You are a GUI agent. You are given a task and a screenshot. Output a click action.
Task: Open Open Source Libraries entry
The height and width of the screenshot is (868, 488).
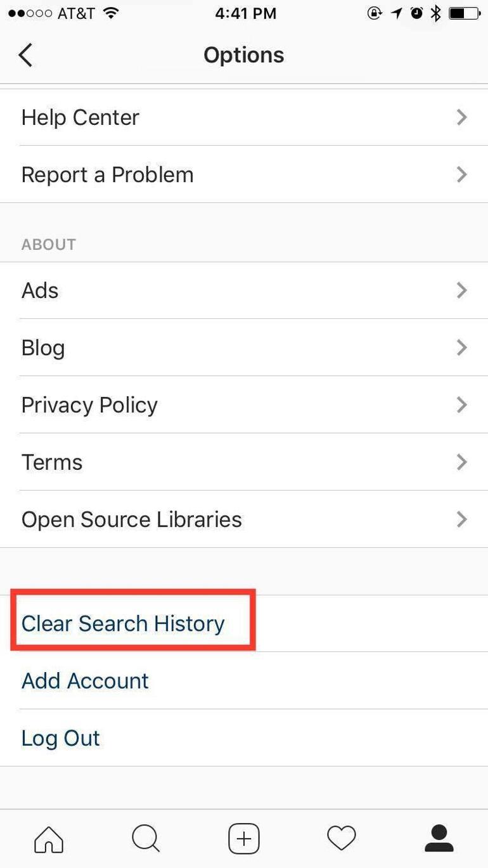(x=244, y=519)
